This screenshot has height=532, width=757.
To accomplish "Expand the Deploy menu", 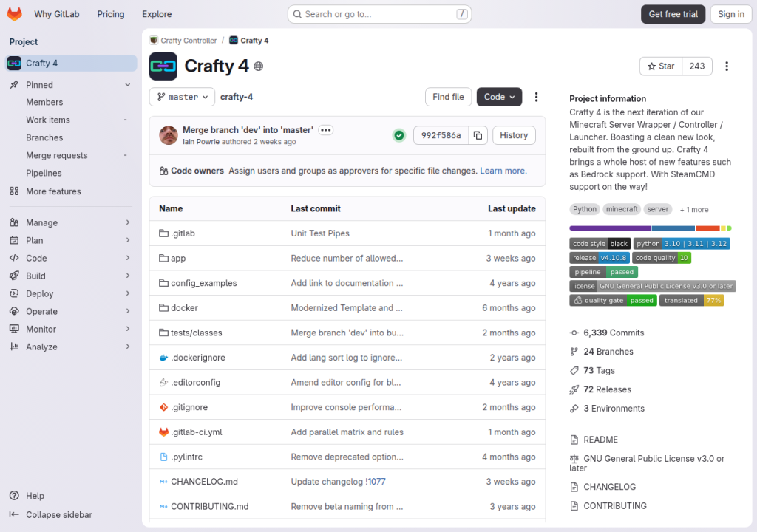I will point(70,293).
